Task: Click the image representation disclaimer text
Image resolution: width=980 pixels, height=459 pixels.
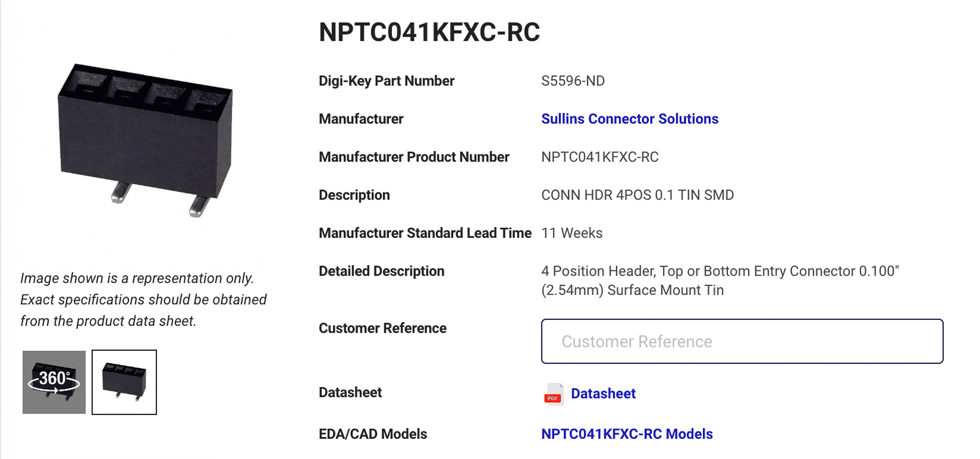Action: click(144, 300)
